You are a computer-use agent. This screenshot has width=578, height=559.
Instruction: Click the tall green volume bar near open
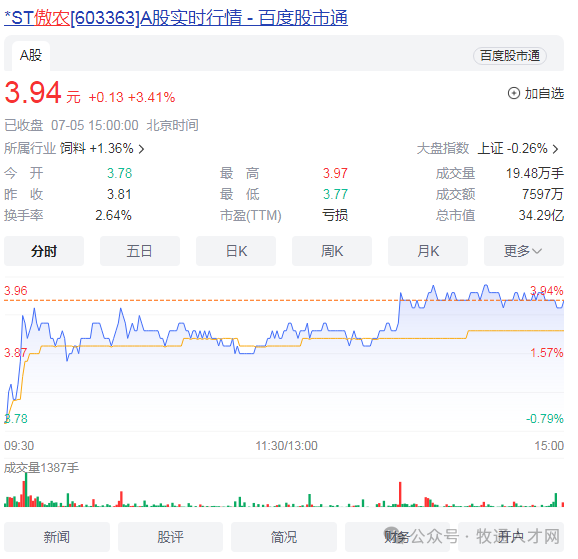pyautogui.click(x=26, y=490)
